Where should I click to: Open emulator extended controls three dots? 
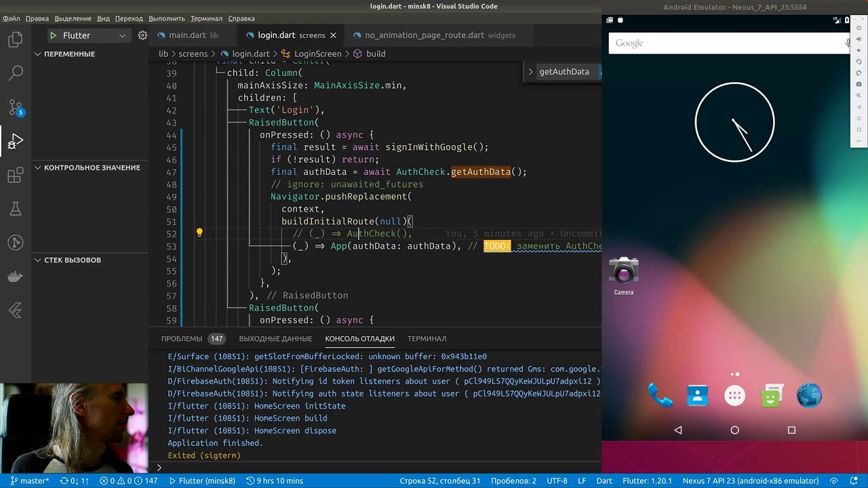(x=859, y=141)
